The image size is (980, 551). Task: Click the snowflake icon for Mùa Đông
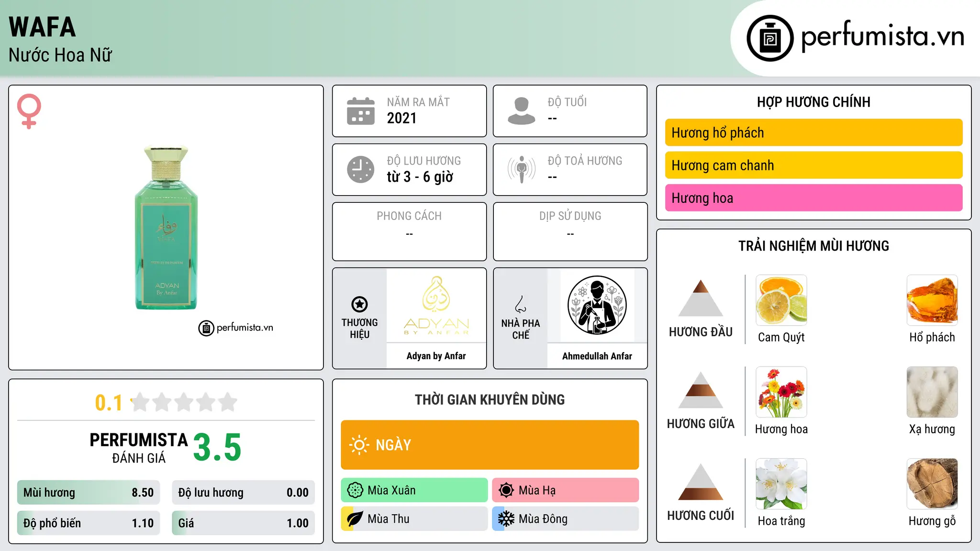coord(506,519)
